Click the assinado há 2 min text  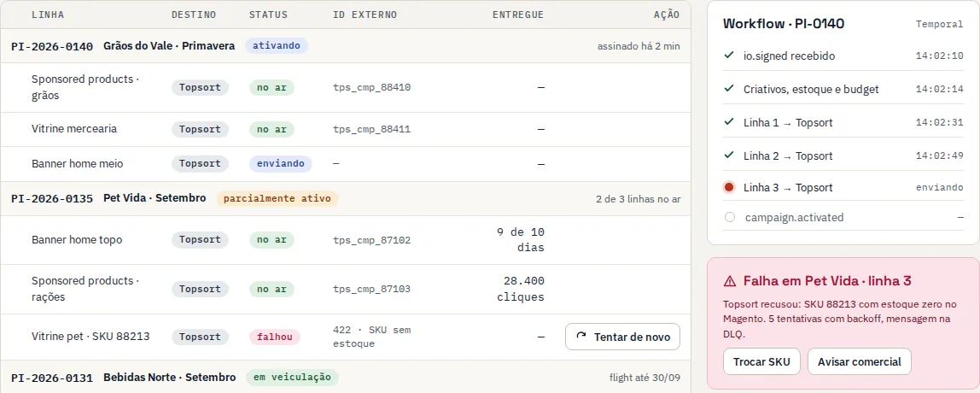click(x=639, y=45)
